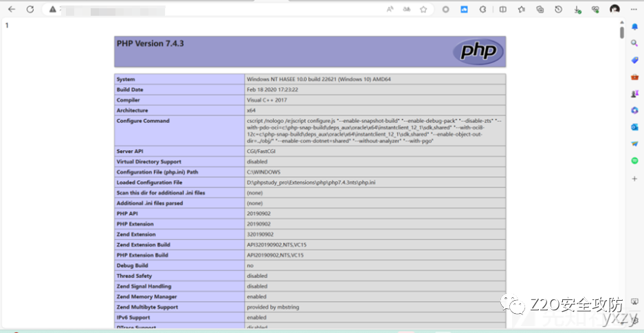
Task: Open Browser essentials heart icon
Action: (x=595, y=10)
